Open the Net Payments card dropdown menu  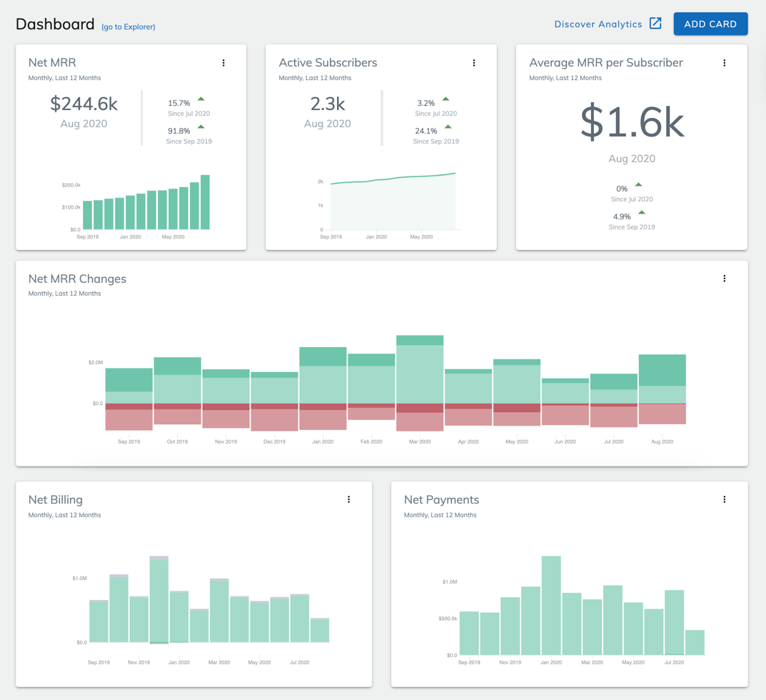pyautogui.click(x=724, y=499)
